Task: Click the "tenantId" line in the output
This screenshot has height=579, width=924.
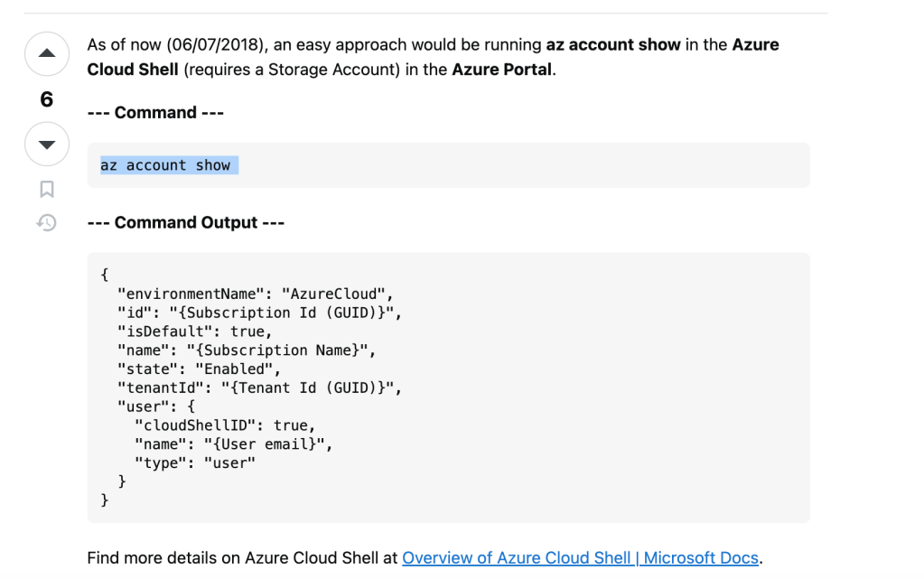Action: click(x=259, y=388)
